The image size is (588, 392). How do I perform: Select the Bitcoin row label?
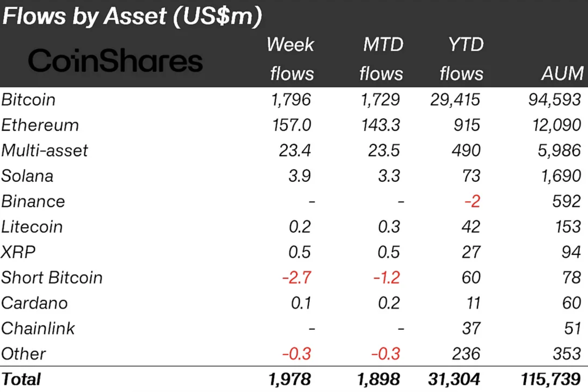pos(29,100)
